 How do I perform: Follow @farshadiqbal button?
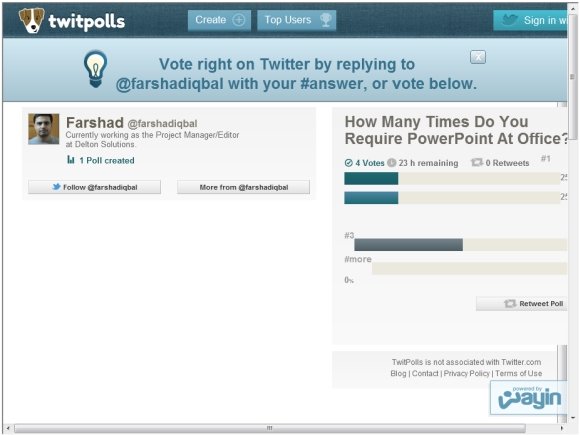pos(95,187)
